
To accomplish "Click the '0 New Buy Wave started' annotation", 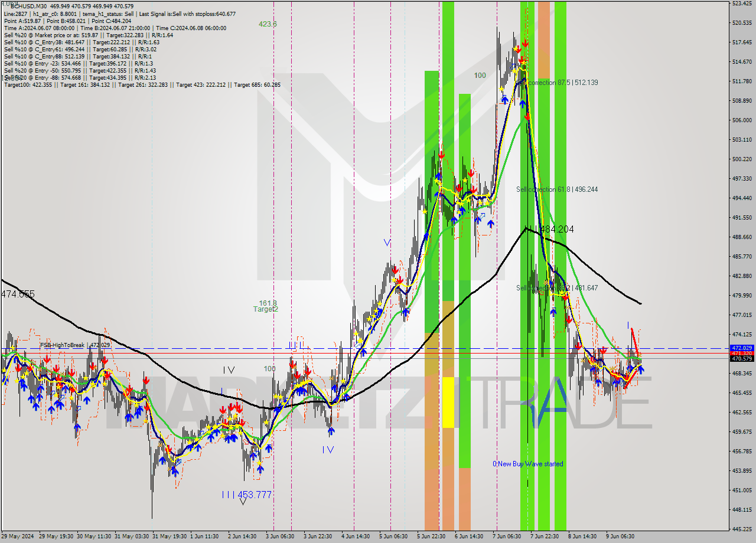I will (x=528, y=464).
